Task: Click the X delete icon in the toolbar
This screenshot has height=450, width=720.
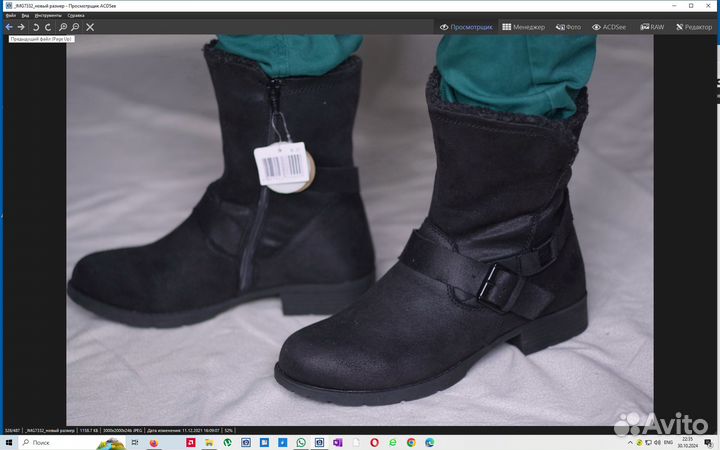Action: [90, 27]
